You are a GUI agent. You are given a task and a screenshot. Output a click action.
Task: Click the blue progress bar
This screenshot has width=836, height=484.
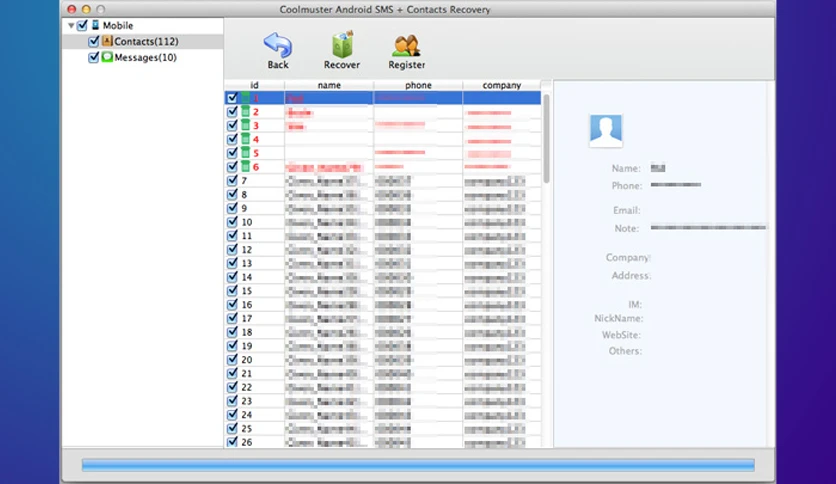[x=418, y=465]
